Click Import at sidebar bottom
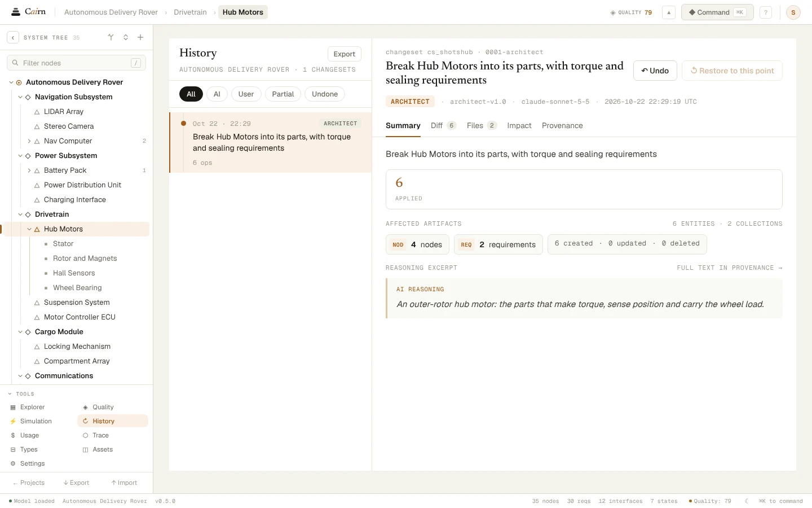Image resolution: width=812 pixels, height=508 pixels. coord(124,483)
